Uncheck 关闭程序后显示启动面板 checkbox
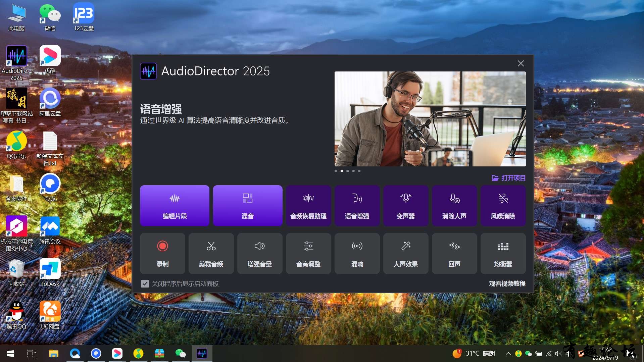The image size is (644, 362). (x=145, y=284)
